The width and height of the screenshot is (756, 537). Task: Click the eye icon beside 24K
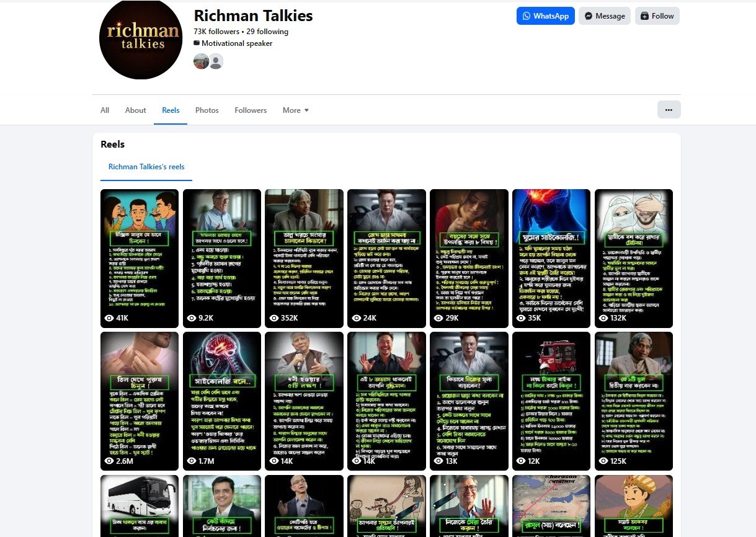[x=357, y=318]
